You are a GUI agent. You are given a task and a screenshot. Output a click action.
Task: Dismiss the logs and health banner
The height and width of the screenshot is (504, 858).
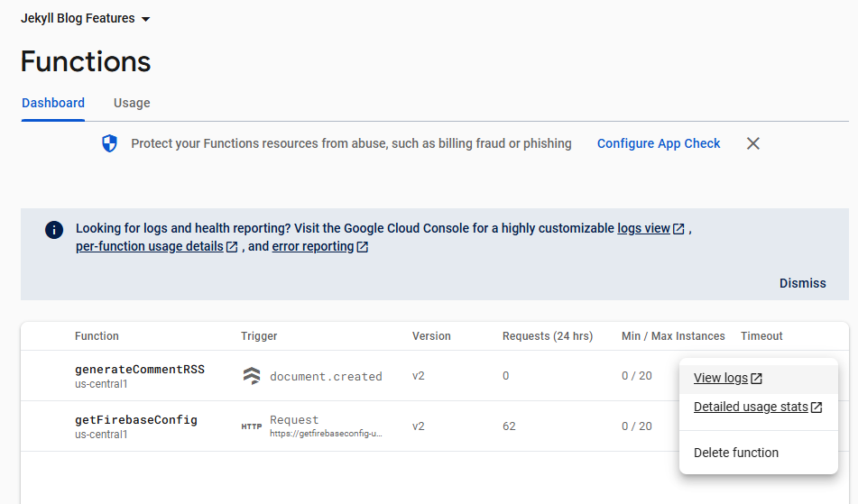pos(803,283)
